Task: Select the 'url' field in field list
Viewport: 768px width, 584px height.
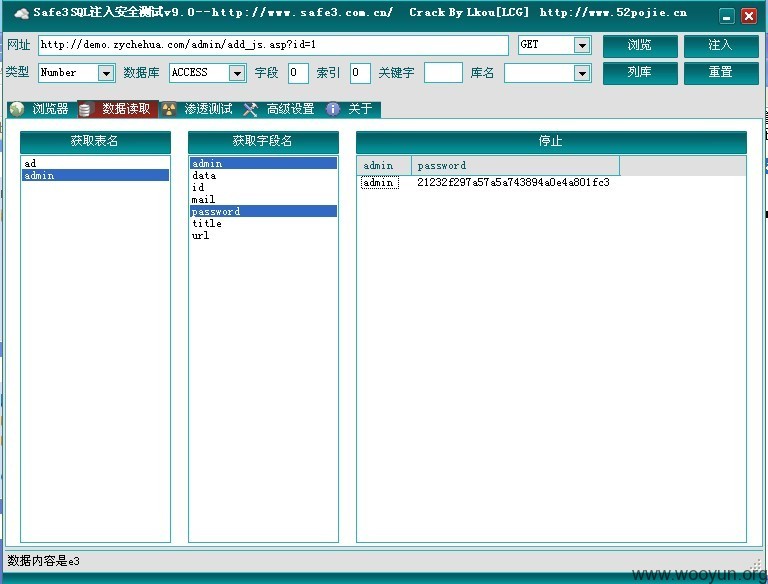Action: [x=263, y=235]
